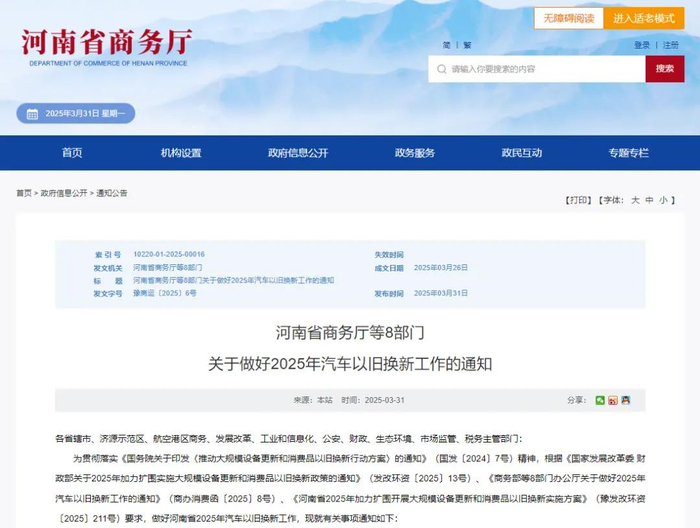Screen dimensions: 700x528
Task: Click the red 搜索 button
Action: [665, 69]
